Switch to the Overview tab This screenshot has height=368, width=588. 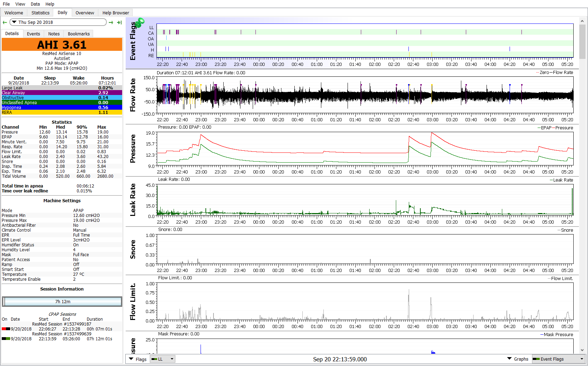coord(85,13)
